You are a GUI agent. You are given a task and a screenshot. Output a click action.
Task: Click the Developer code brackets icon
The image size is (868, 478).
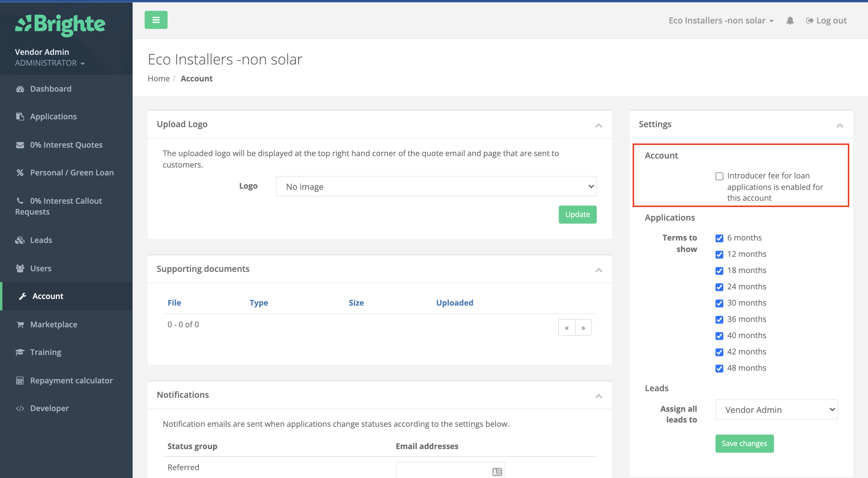click(x=20, y=409)
